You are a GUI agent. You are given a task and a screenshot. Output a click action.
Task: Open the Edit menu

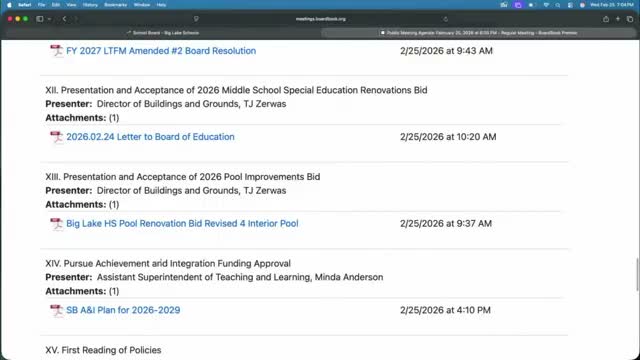click(x=56, y=5)
